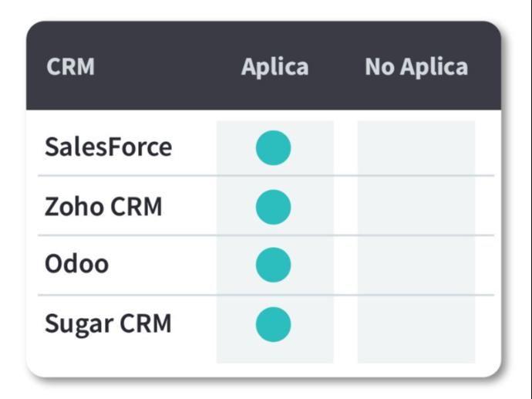This screenshot has width=532, height=399.
Task: Enable No Aplica for Odoo
Action: [x=416, y=265]
